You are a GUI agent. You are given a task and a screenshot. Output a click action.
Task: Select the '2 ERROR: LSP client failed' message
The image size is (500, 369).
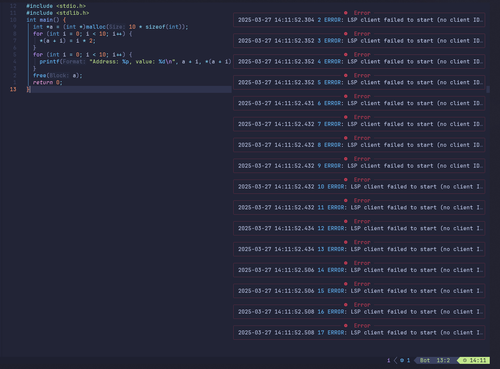pos(360,20)
